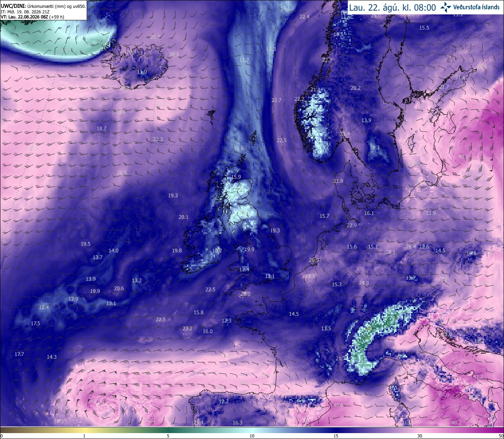The height and width of the screenshot is (439, 504).
Task: Click the 11.0 value label over Iceland
Action: [x=142, y=72]
